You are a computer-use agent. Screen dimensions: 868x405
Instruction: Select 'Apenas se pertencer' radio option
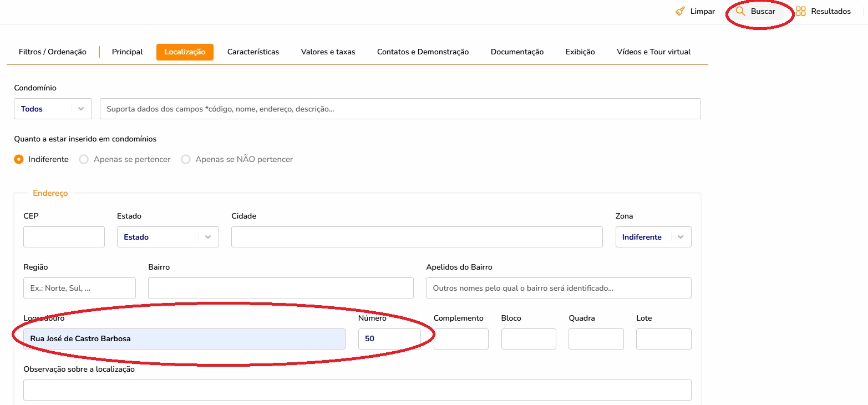84,159
